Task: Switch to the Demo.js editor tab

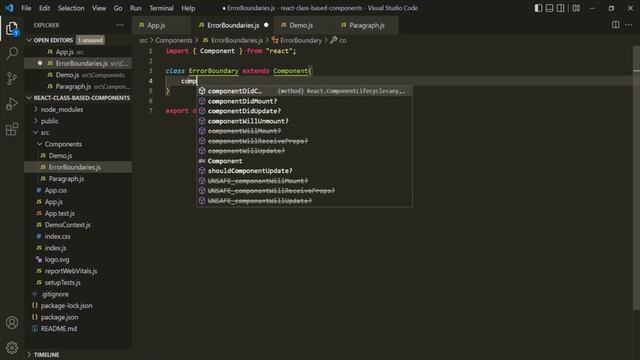Action: click(304, 25)
